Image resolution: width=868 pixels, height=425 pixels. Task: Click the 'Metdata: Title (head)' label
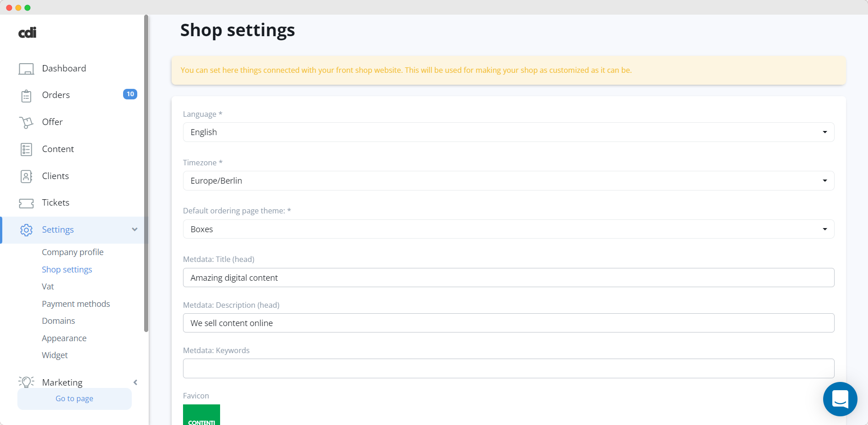coord(219,259)
